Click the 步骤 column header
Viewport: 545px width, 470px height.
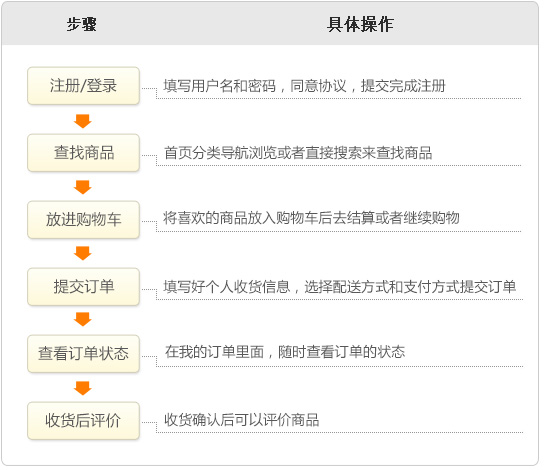coord(82,24)
